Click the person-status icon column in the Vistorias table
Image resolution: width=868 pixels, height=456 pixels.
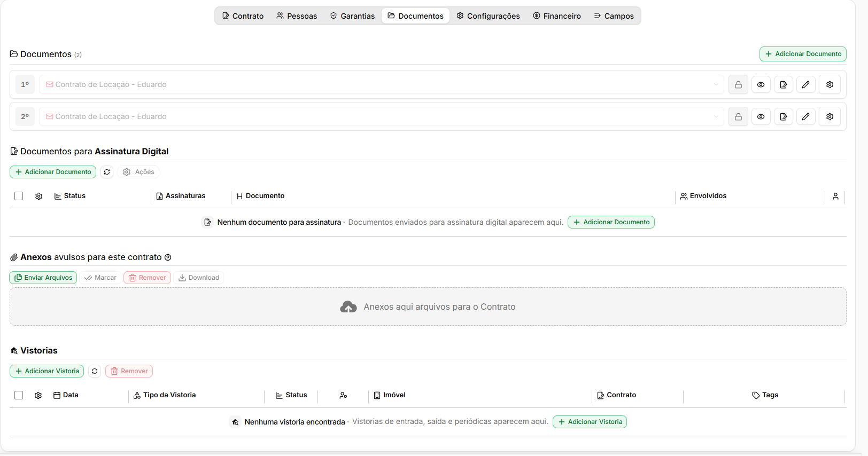click(x=343, y=395)
